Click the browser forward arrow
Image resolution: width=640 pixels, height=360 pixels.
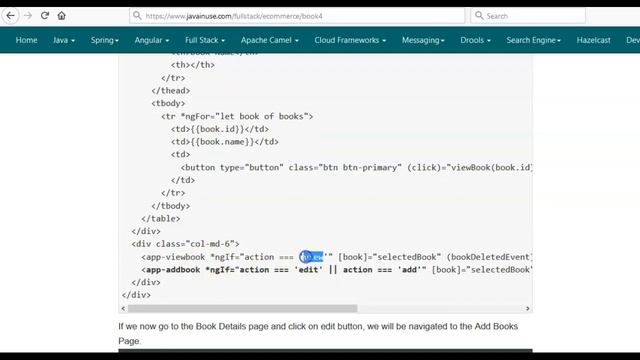(x=28, y=16)
